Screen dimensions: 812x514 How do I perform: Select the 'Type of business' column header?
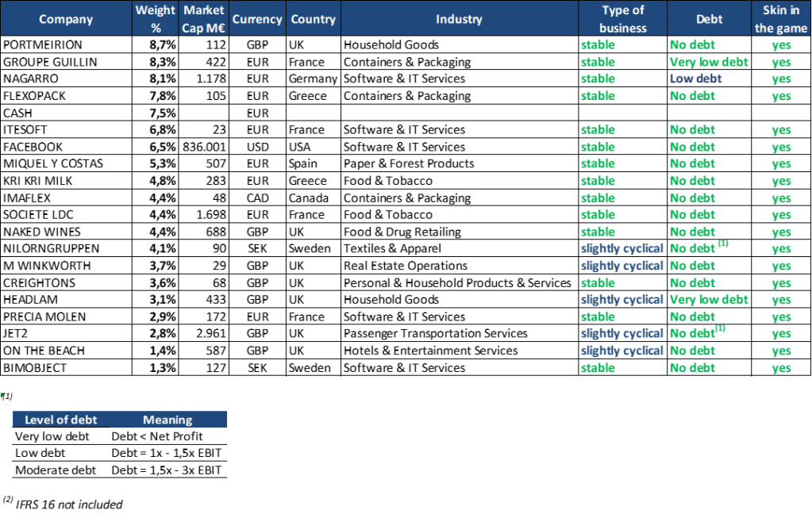pos(622,19)
